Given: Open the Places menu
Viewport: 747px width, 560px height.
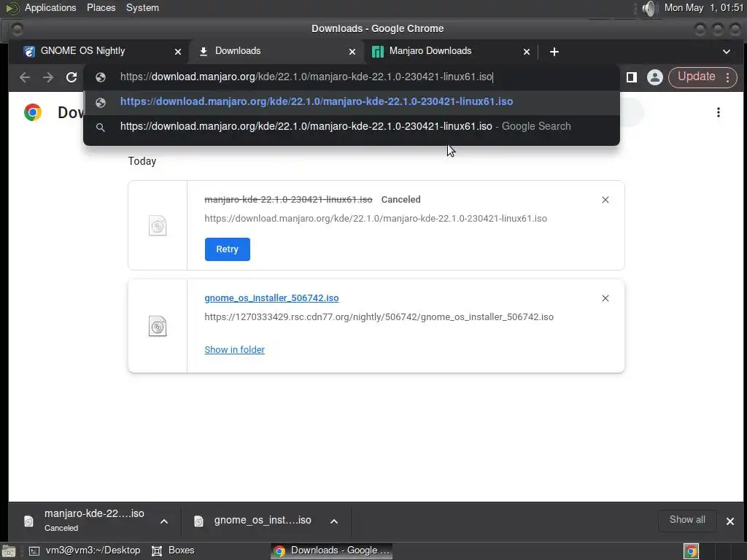Looking at the screenshot, I should click(101, 7).
